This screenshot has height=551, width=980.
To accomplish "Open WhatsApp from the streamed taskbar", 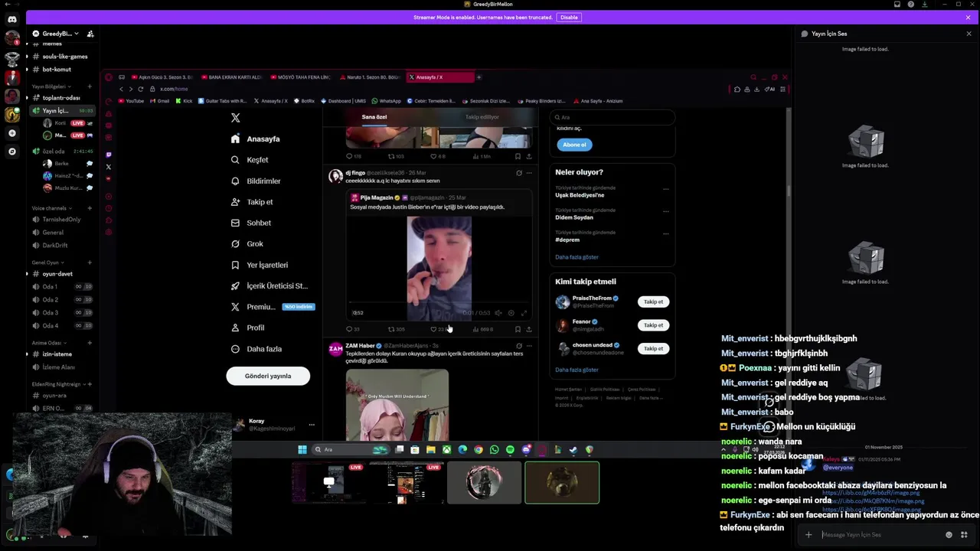I will click(494, 450).
